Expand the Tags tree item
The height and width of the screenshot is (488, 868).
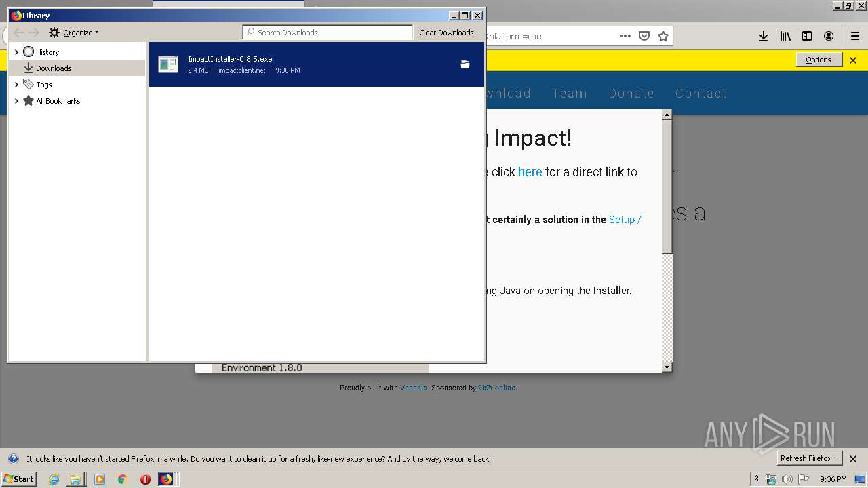[x=16, y=85]
